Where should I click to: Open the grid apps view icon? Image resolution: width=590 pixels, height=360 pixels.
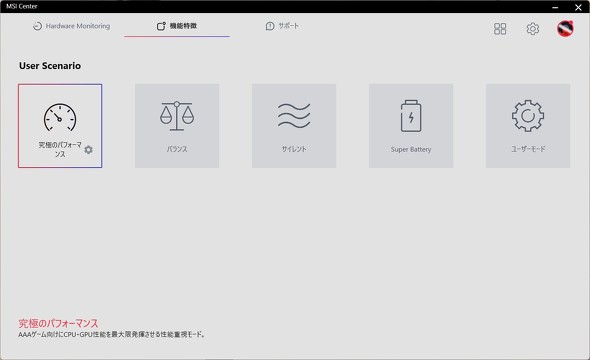click(500, 29)
